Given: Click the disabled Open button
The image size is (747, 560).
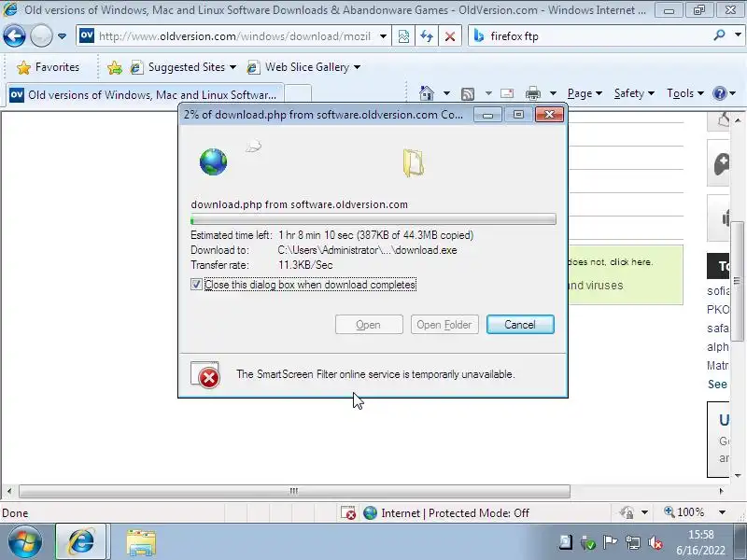Looking at the screenshot, I should pyautogui.click(x=369, y=324).
